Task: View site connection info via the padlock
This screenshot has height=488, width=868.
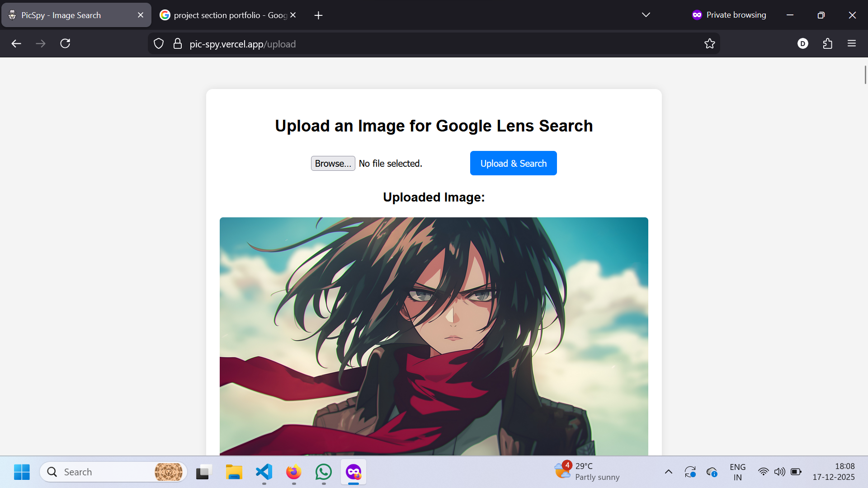Action: (x=178, y=43)
